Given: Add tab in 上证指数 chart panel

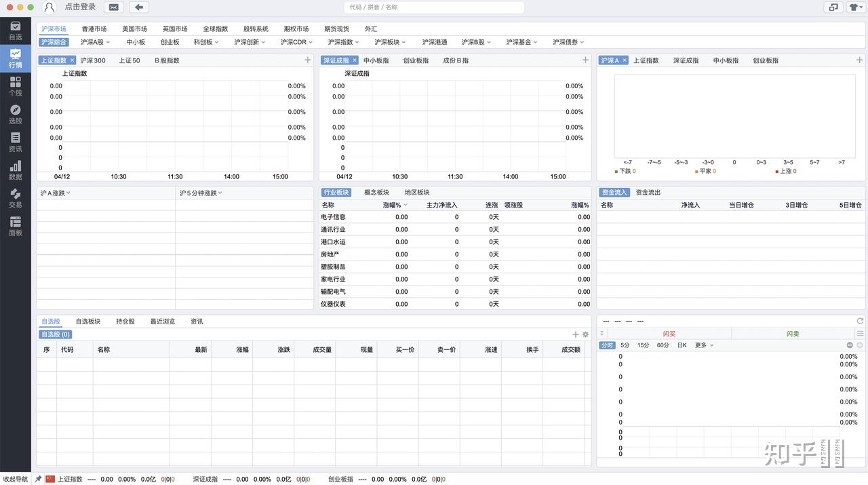Looking at the screenshot, I should coord(308,60).
